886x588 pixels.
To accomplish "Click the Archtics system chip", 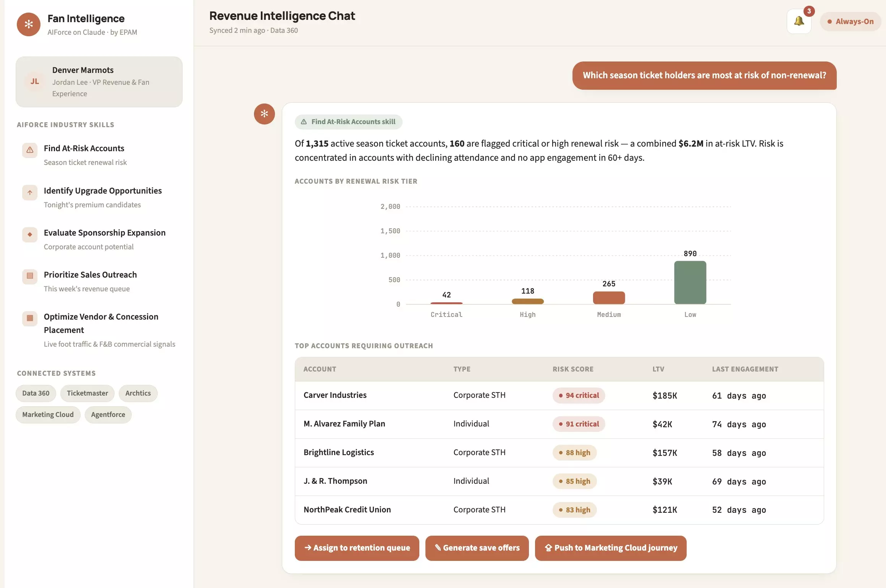I will click(x=138, y=393).
